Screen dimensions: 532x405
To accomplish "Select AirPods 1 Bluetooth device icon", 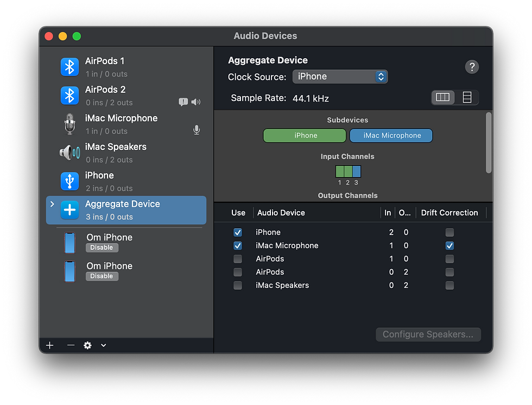I will click(69, 67).
